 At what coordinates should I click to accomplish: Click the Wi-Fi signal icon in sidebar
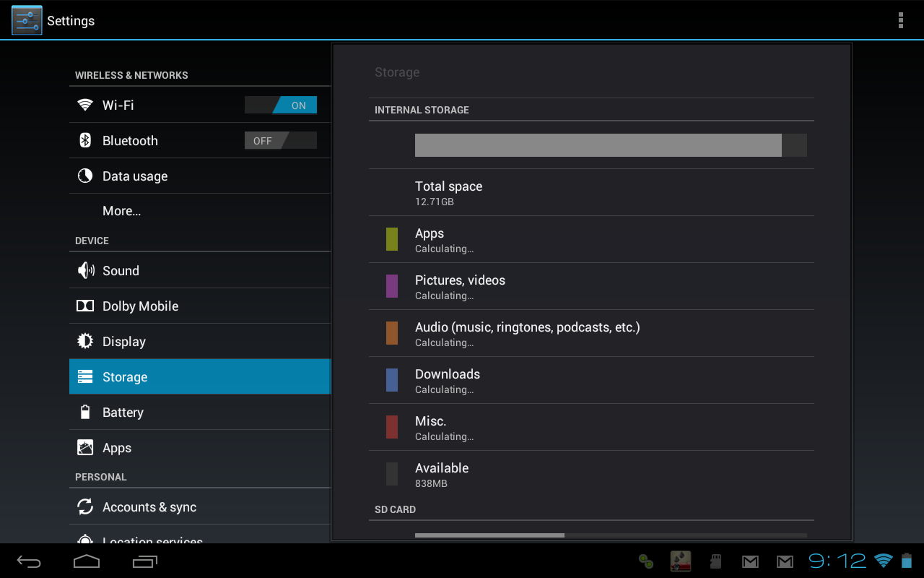coord(85,105)
